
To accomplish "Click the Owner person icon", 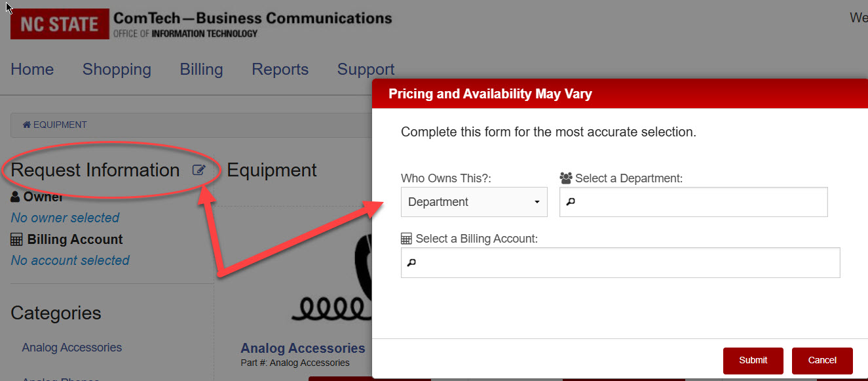I will [x=16, y=196].
